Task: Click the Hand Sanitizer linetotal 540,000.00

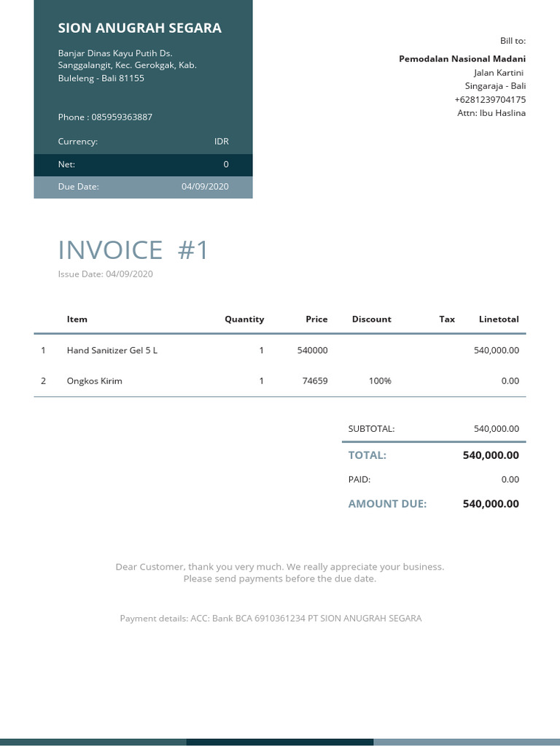Action: (x=496, y=351)
